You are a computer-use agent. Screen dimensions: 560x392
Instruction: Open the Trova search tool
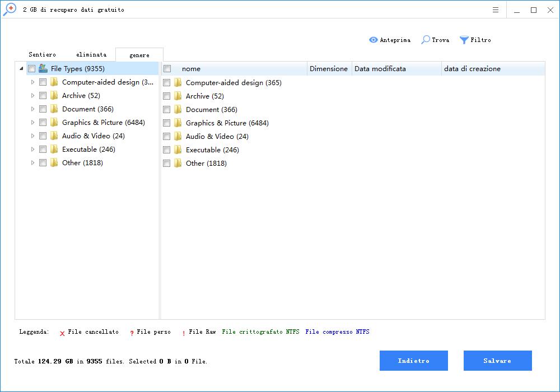[x=426, y=40]
